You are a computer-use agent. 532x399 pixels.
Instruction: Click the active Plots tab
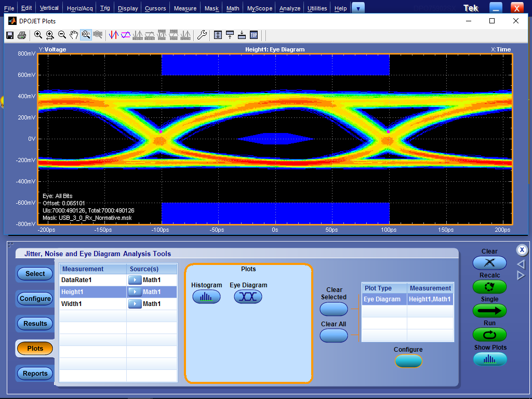35,349
